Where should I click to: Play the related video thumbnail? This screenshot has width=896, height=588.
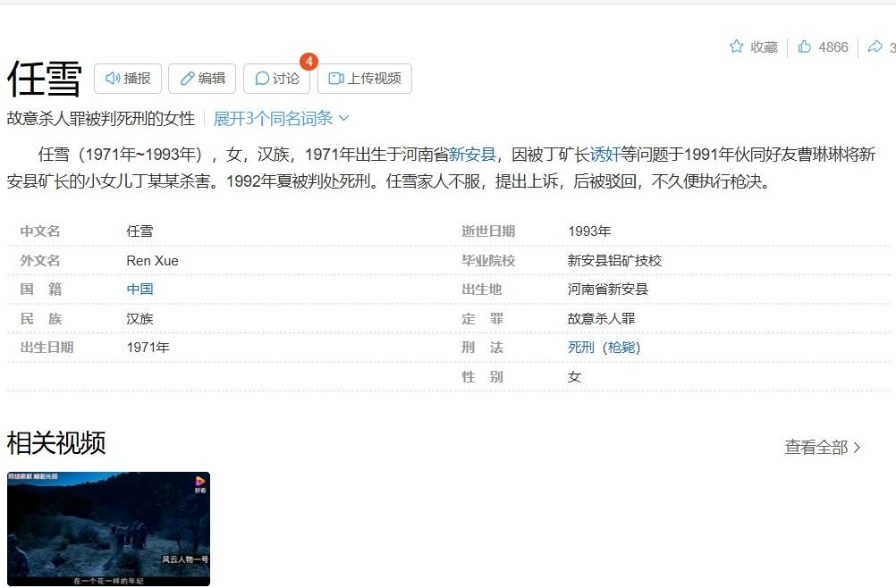click(108, 527)
